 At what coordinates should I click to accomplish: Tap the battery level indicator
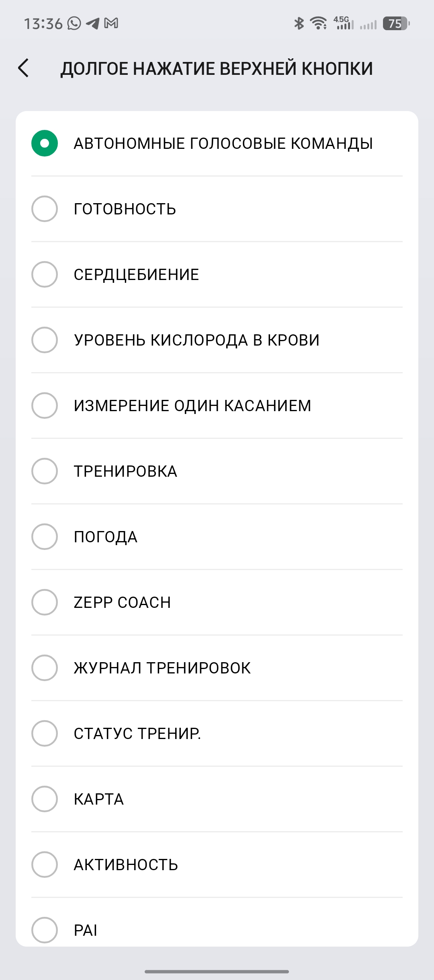coord(396,23)
